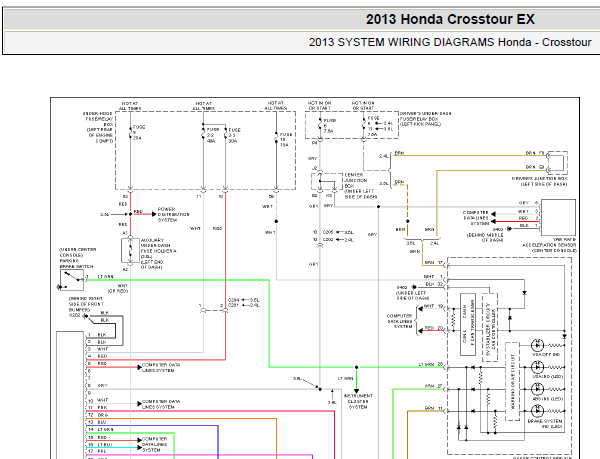Click the "C205 3.5L" connector label

[338, 232]
